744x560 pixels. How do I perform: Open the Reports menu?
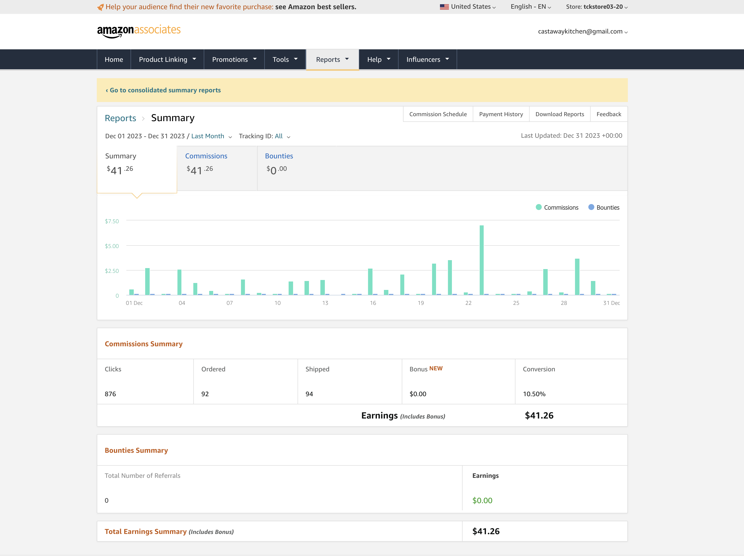pyautogui.click(x=332, y=60)
